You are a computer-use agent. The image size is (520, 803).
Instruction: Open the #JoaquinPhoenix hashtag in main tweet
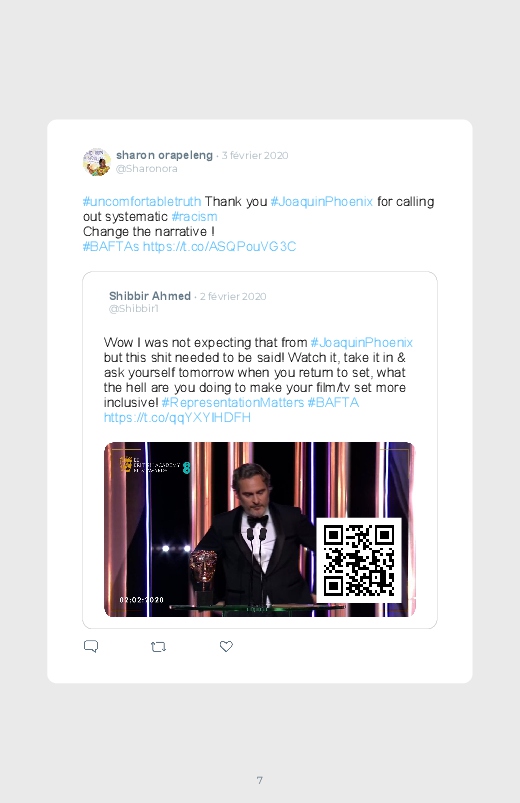[322, 202]
